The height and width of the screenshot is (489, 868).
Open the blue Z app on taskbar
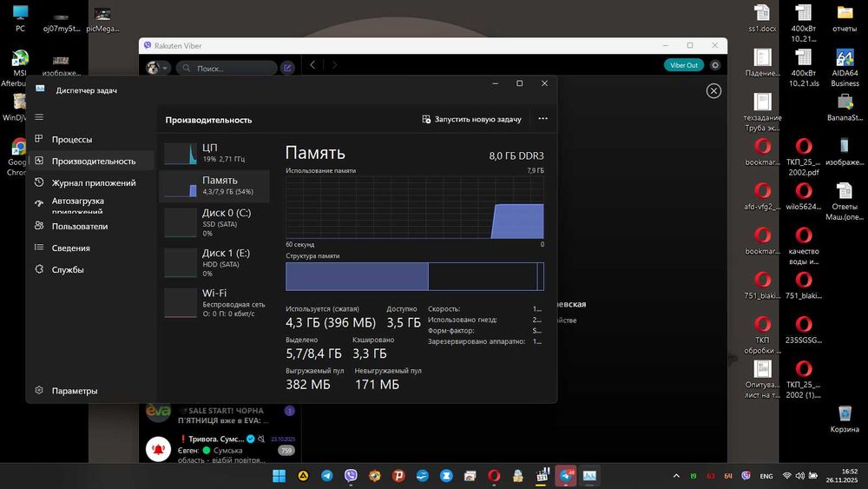click(446, 476)
